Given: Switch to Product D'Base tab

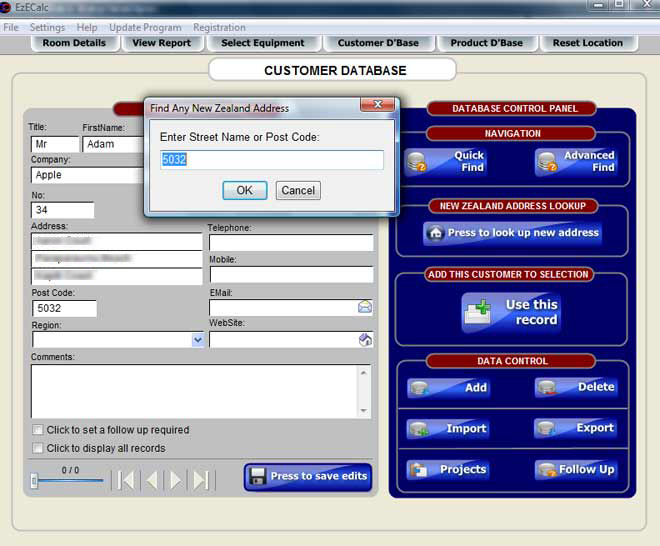Looking at the screenshot, I should tap(486, 43).
